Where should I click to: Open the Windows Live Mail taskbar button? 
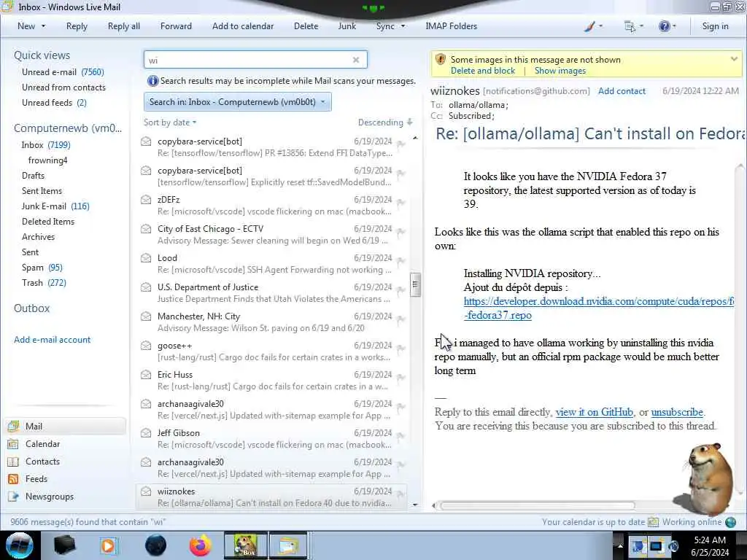288,545
